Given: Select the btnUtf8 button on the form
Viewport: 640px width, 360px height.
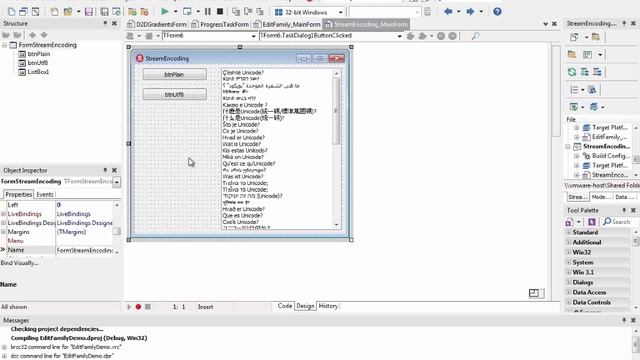Looking at the screenshot, I should 175,94.
